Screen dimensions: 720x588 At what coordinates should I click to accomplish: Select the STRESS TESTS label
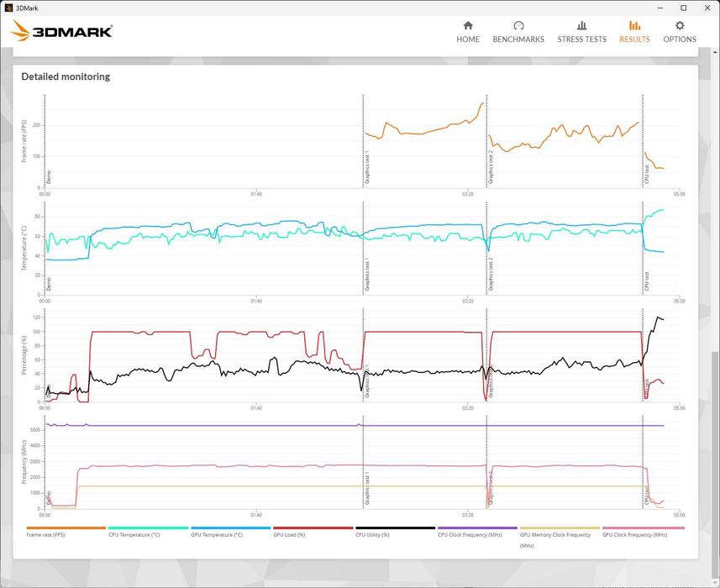(x=581, y=39)
